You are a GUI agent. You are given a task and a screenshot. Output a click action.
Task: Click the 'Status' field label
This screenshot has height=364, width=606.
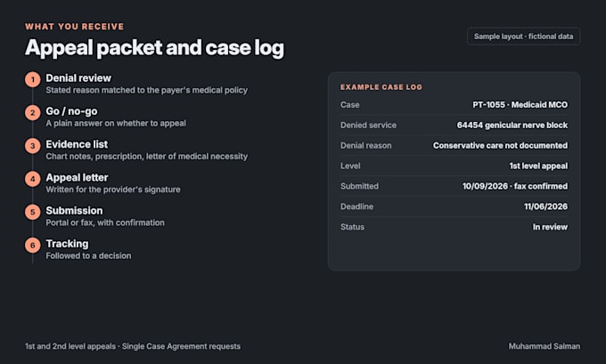(x=352, y=227)
